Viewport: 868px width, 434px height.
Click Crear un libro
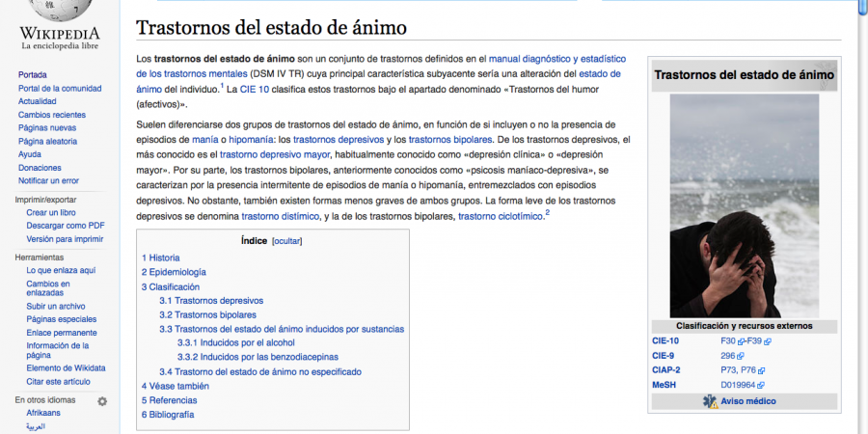click(51, 212)
